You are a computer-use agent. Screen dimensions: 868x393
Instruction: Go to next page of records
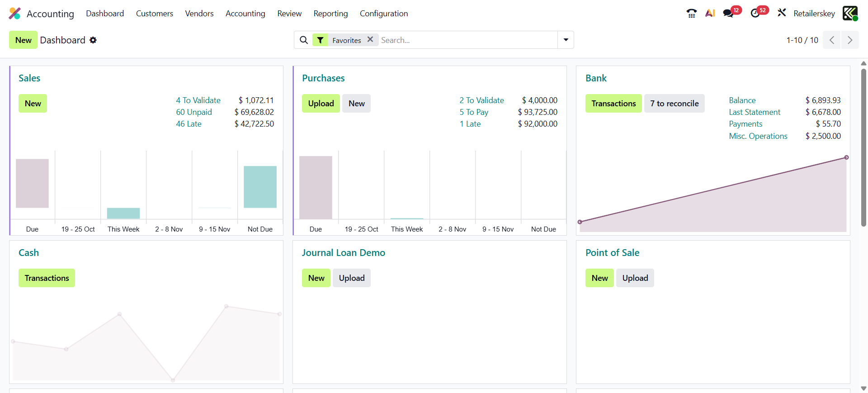click(849, 40)
